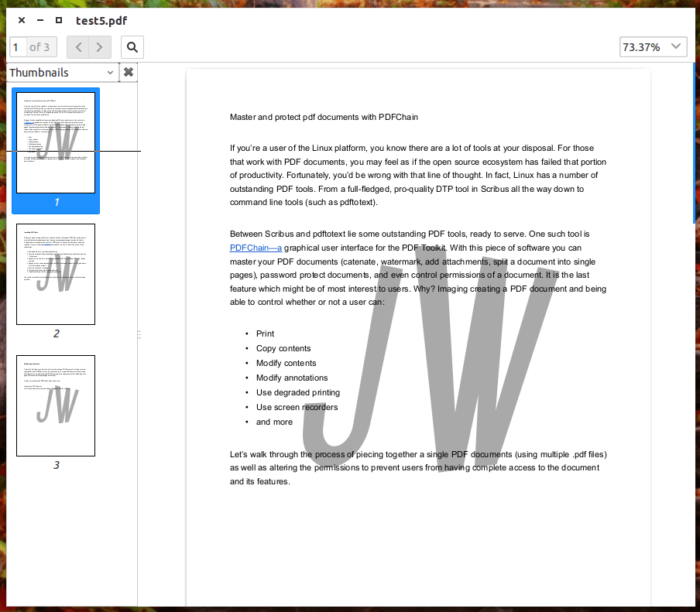Select the thumbnail for page 3

click(x=56, y=405)
